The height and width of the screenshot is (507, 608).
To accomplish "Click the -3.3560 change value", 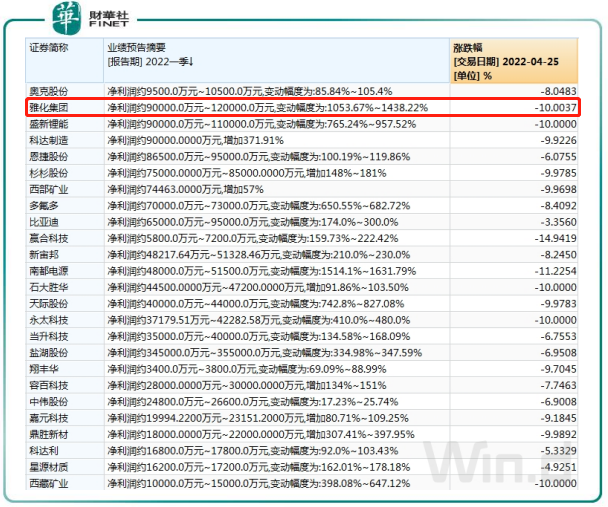I will pos(558,222).
